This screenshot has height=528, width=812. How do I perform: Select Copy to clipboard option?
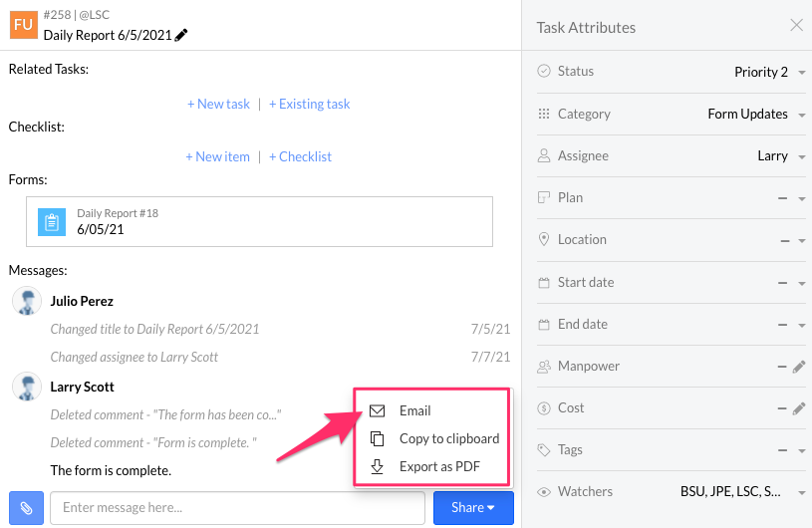pyautogui.click(x=448, y=438)
